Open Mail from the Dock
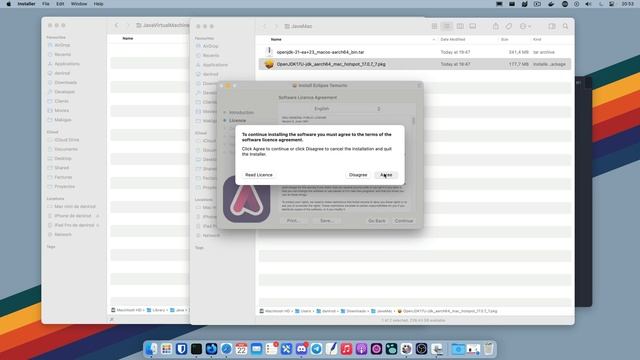 tap(256, 349)
